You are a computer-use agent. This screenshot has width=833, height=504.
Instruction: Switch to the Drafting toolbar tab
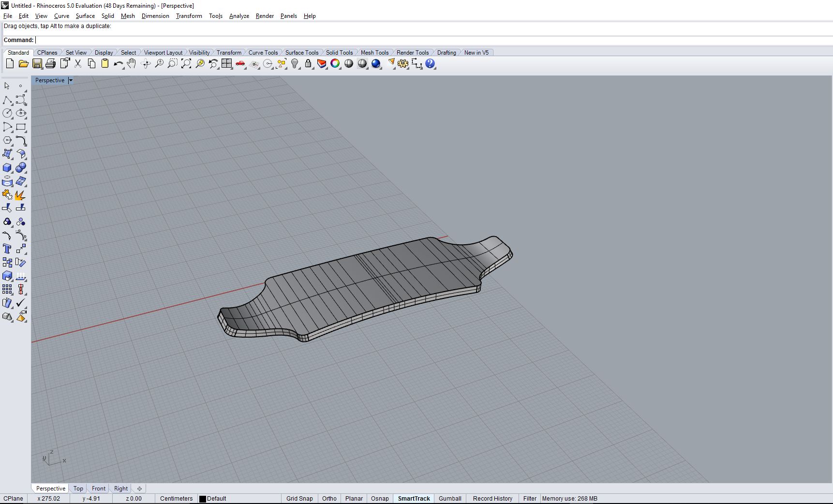(446, 52)
